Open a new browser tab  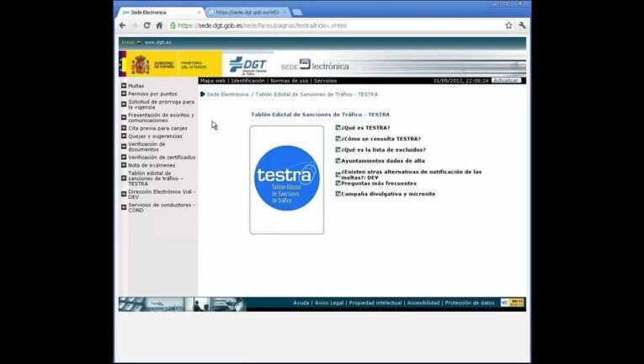point(297,13)
